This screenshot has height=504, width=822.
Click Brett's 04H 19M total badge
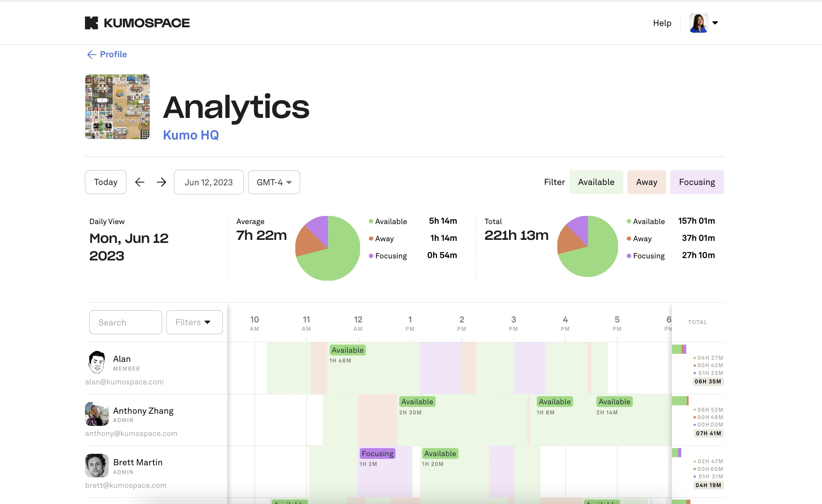[x=708, y=485]
